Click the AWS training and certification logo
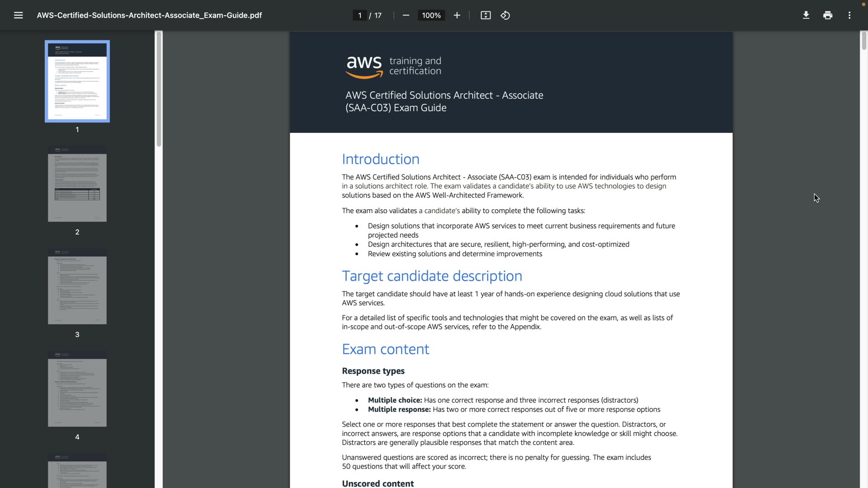The image size is (868, 488). (x=393, y=66)
